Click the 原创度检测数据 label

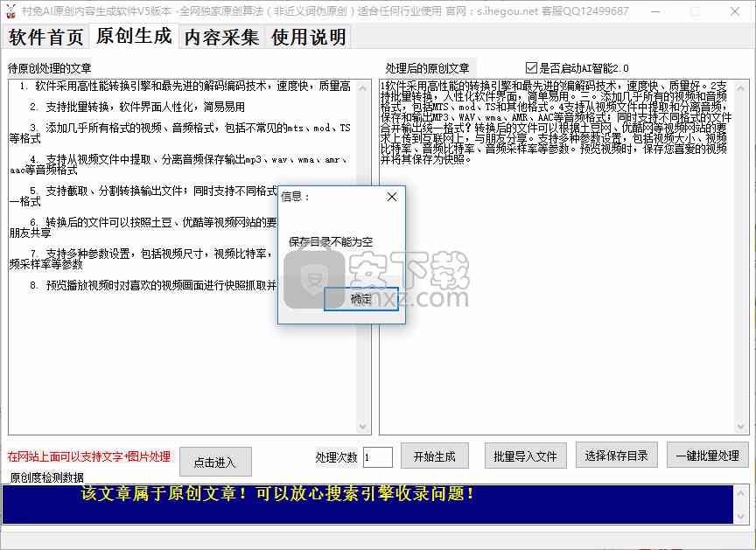[x=46, y=477]
